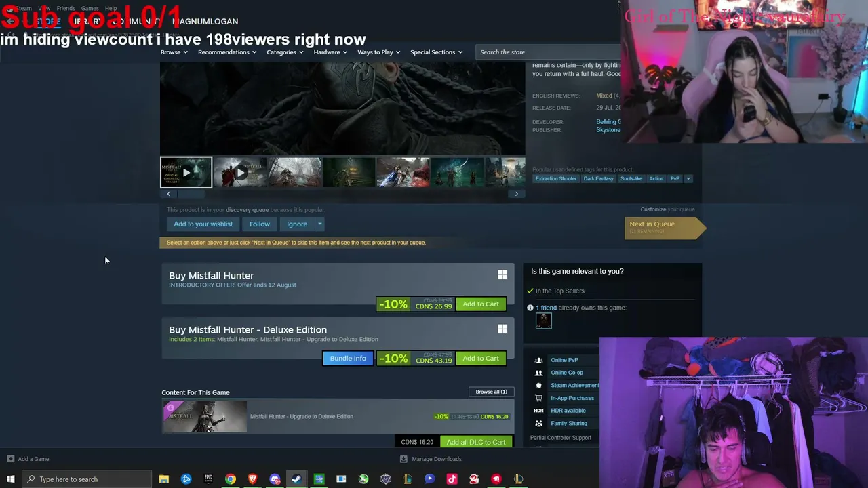
Task: Click the Windows platform icon for Deluxe Edition
Action: (502, 329)
